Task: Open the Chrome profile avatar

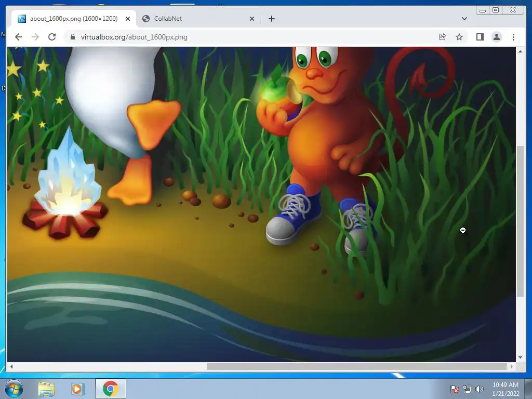Action: pyautogui.click(x=496, y=37)
